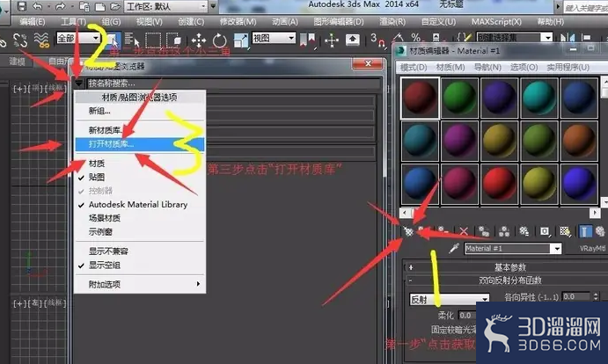Open the 自定义(U) menu
The width and height of the screenshot is (608, 364).
tap(438, 22)
